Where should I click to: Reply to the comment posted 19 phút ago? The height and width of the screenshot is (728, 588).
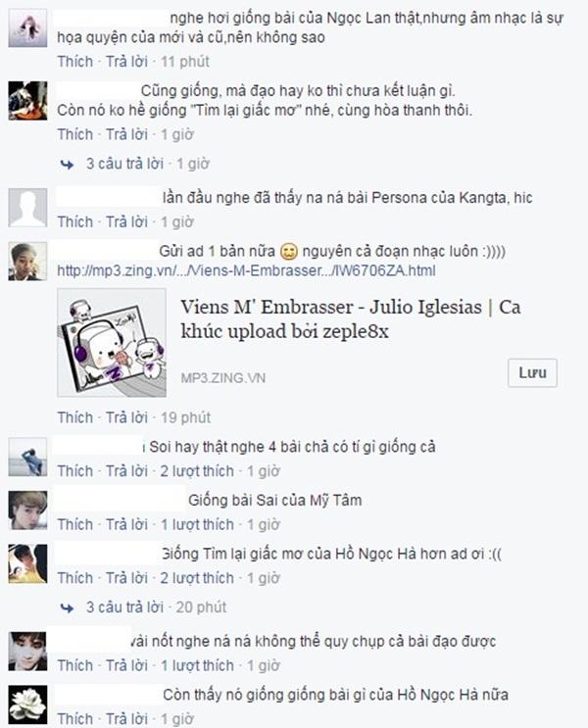tap(126, 417)
